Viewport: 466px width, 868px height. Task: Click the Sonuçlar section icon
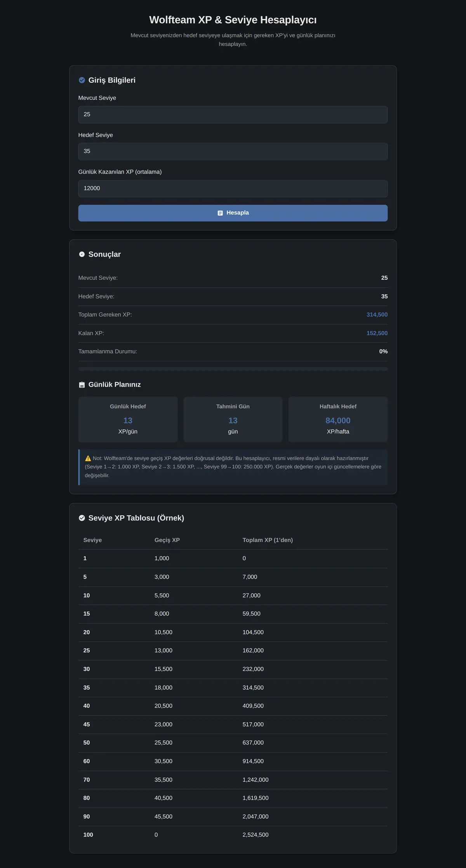[x=82, y=254]
